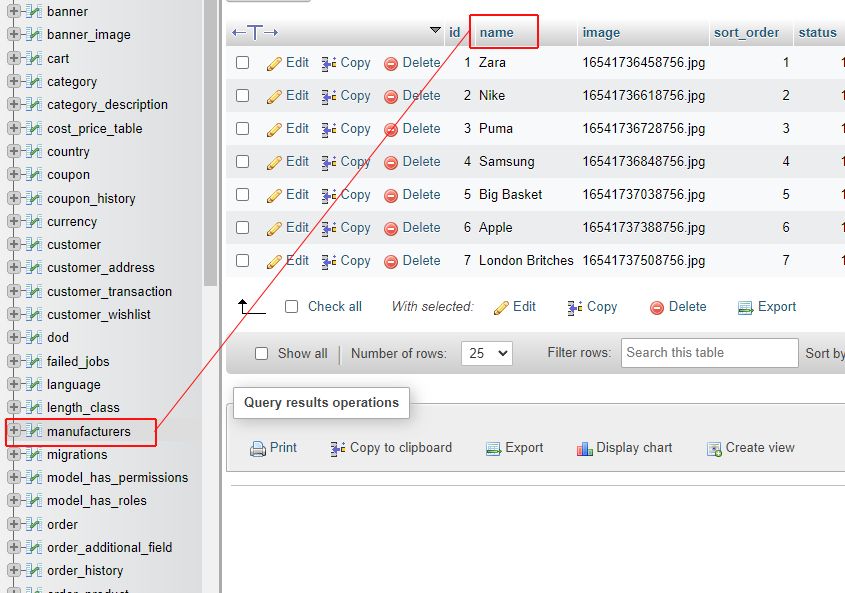Open the Number of rows dropdown
The width and height of the screenshot is (845, 593).
tap(487, 354)
